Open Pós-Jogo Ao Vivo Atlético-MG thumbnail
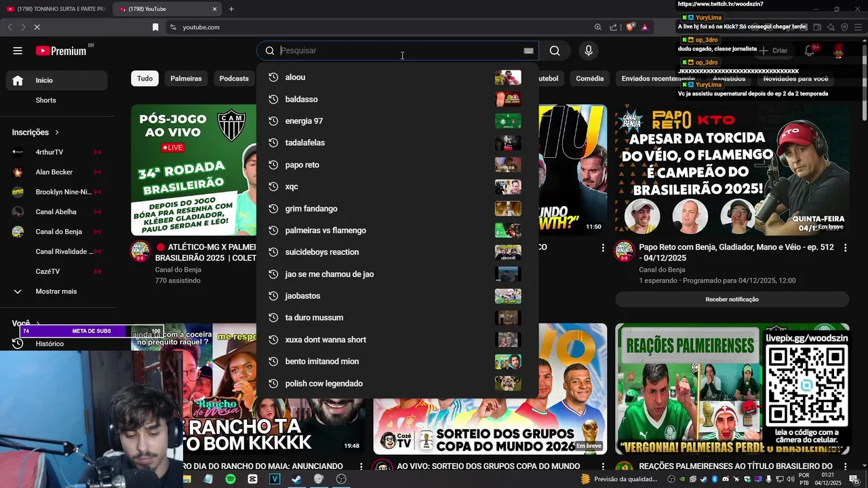This screenshot has height=488, width=868. [194, 170]
